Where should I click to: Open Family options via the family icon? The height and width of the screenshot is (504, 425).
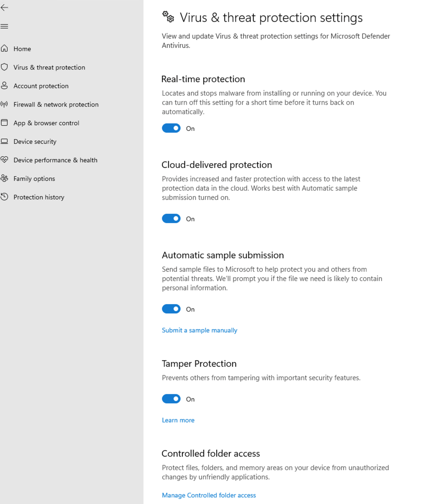pos(5,178)
